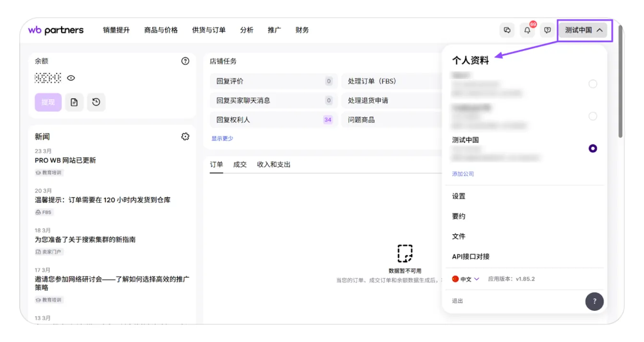This screenshot has height=342, width=644.
Task: Click the wb partners logo
Action: click(56, 30)
